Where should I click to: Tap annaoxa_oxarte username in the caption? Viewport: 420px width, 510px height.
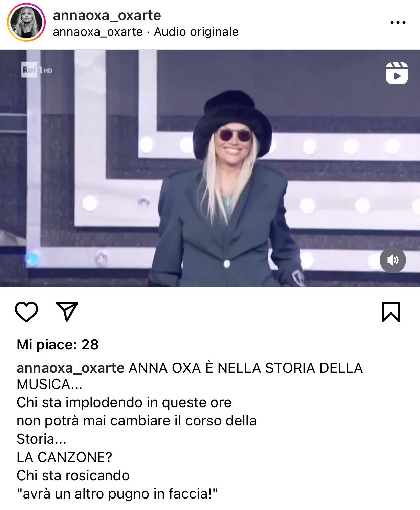click(70, 368)
